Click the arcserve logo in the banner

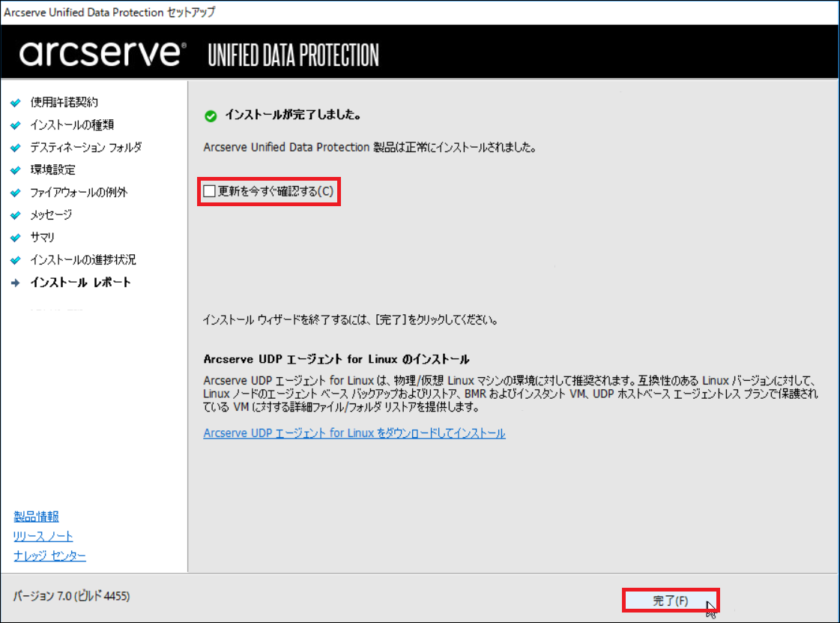[103, 52]
